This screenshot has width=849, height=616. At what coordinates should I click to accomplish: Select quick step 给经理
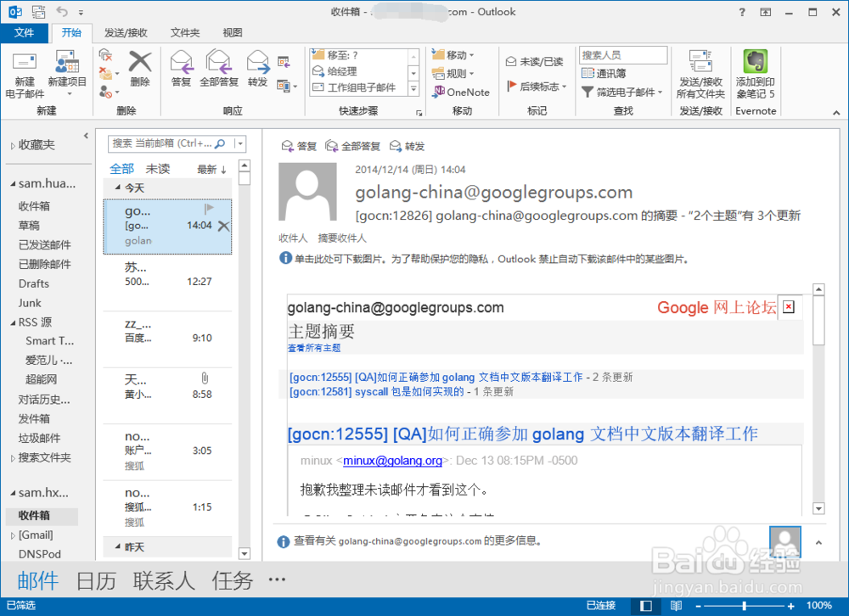tap(358, 71)
